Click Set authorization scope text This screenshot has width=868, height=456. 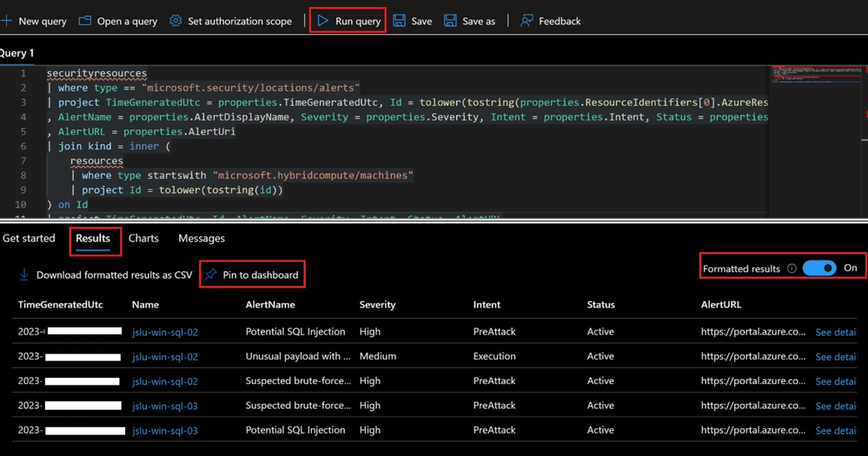[240, 21]
